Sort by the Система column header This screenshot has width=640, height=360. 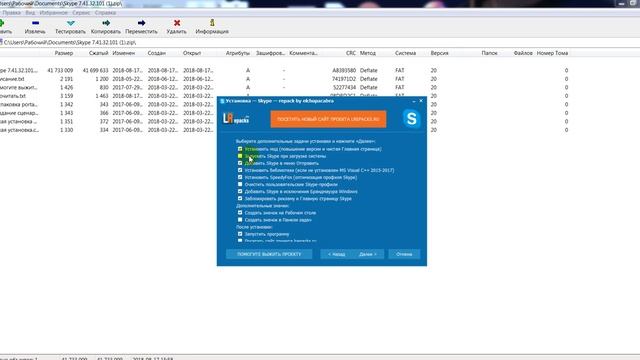[x=405, y=53]
